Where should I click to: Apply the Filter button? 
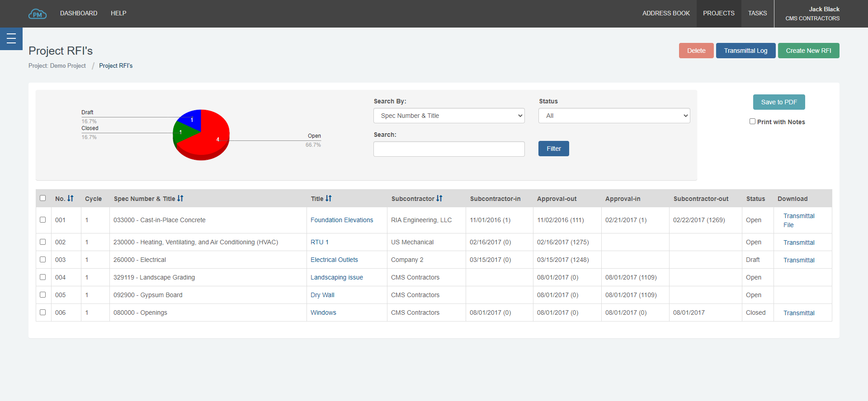tap(553, 149)
